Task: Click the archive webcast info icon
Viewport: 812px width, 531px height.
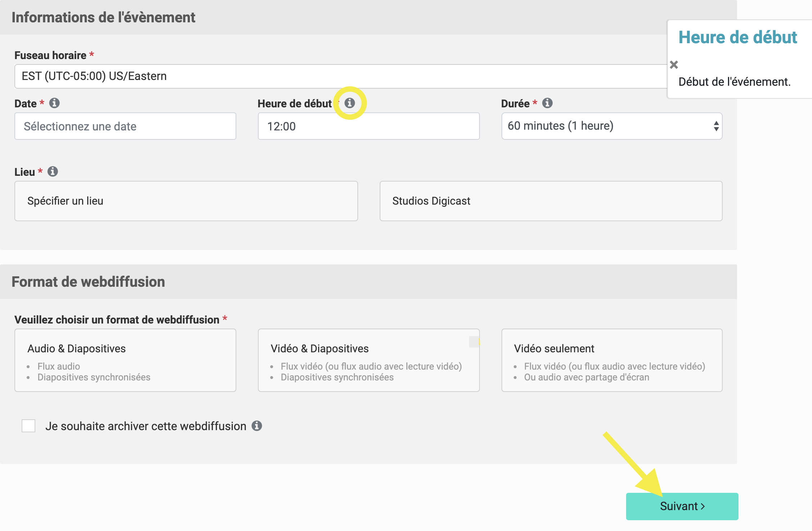Action: pos(256,426)
